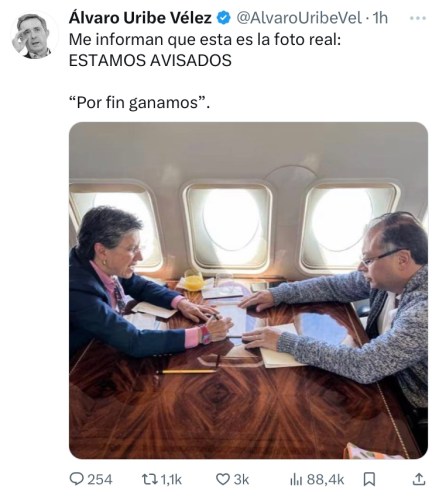Click the 1h timestamp
Screen dimensions: 439x496
click(x=380, y=18)
